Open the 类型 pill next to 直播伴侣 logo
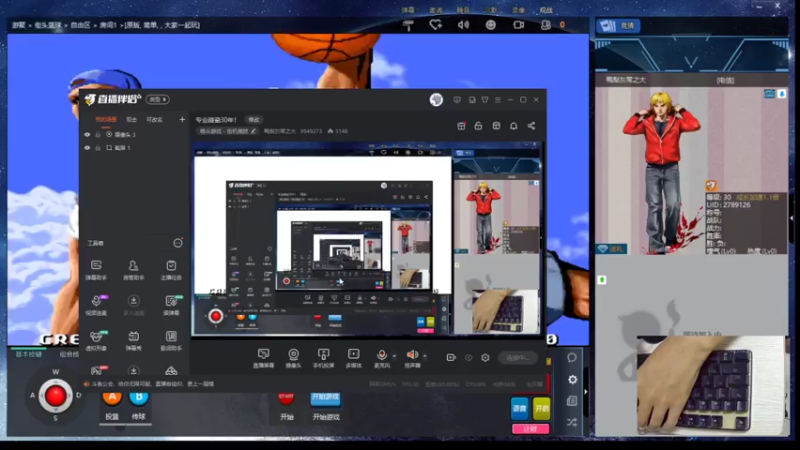 tap(158, 99)
